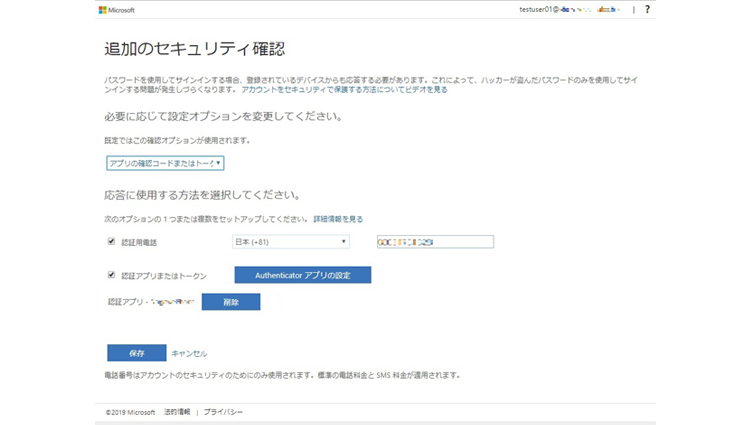Open default verification option dropdown
Image resolution: width=750 pixels, height=425 pixels.
[x=165, y=163]
